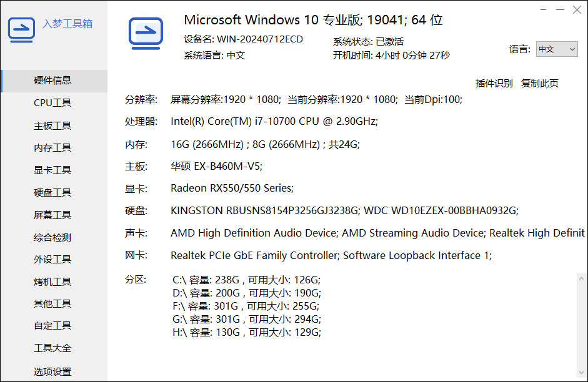588x382 pixels.
Task: Switch to 显卡工具
Action: tap(52, 170)
